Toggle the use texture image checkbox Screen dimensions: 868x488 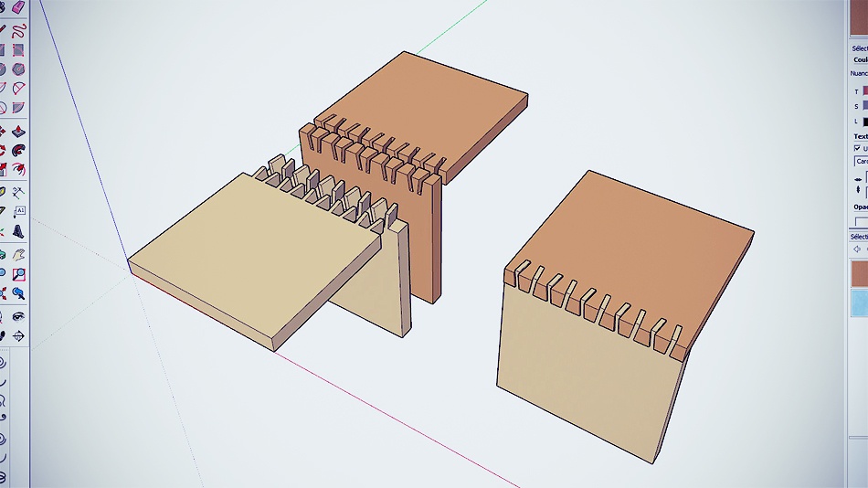point(857,148)
